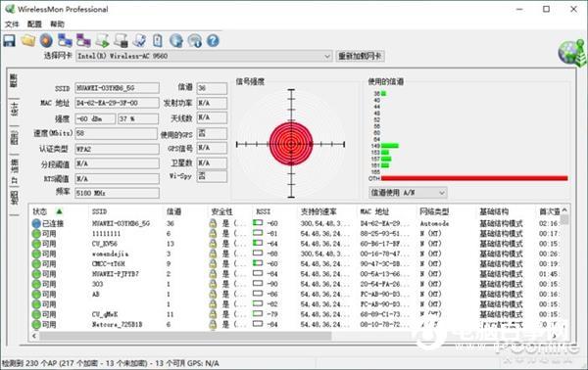Image resolution: width=588 pixels, height=370 pixels.
Task: Click the orange round ball toolbar icon
Action: [46, 40]
